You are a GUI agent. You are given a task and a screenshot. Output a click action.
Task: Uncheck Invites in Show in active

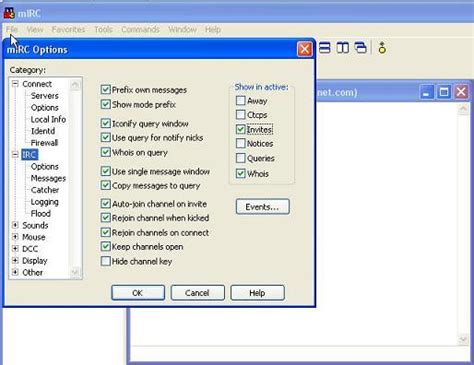(240, 129)
